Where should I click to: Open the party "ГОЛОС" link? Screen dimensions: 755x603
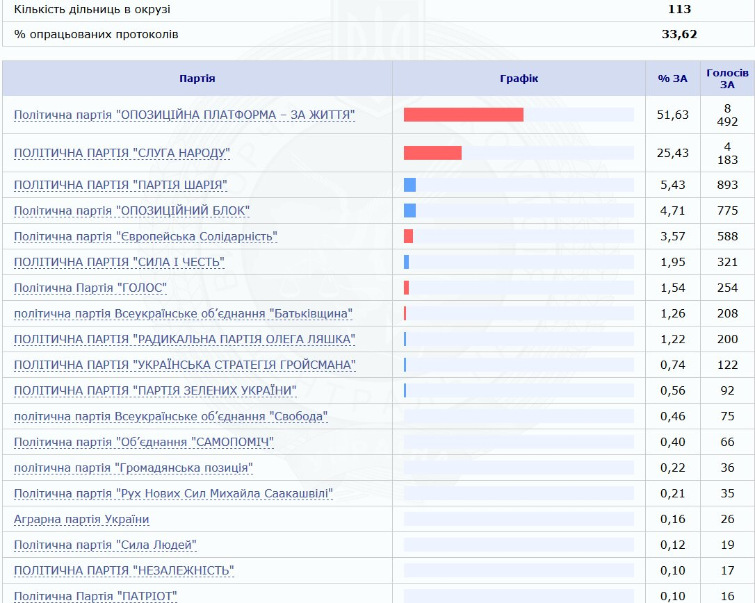tap(90, 288)
